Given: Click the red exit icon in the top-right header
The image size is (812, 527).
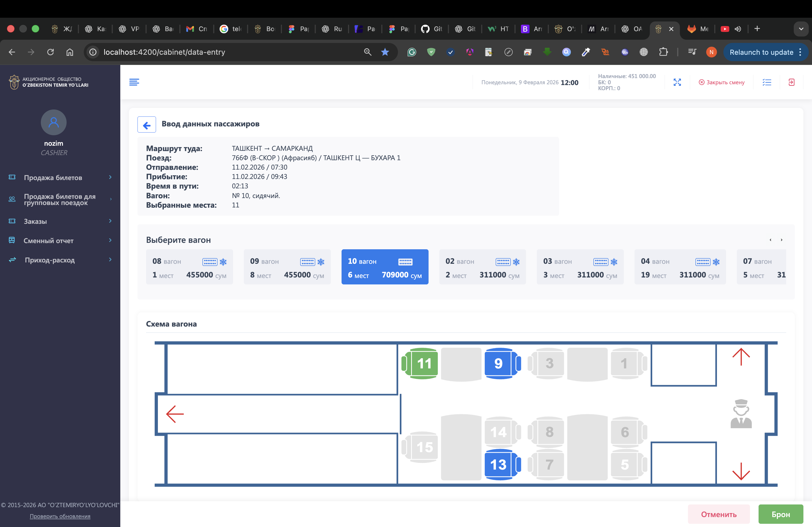Looking at the screenshot, I should (x=792, y=82).
